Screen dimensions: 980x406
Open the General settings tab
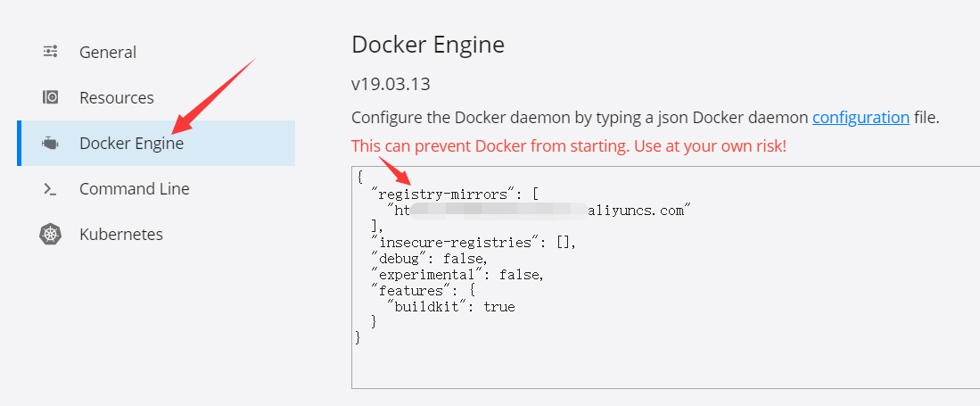(x=108, y=52)
